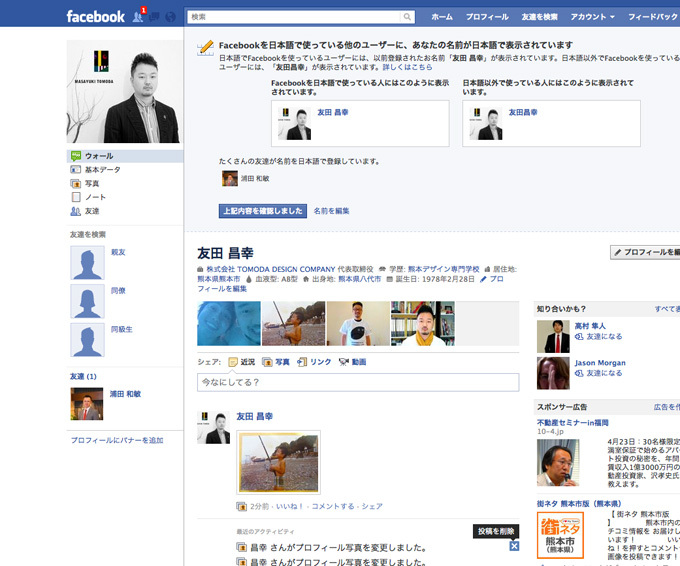Click シェア on the photo post
The width and height of the screenshot is (680, 566).
[372, 506]
